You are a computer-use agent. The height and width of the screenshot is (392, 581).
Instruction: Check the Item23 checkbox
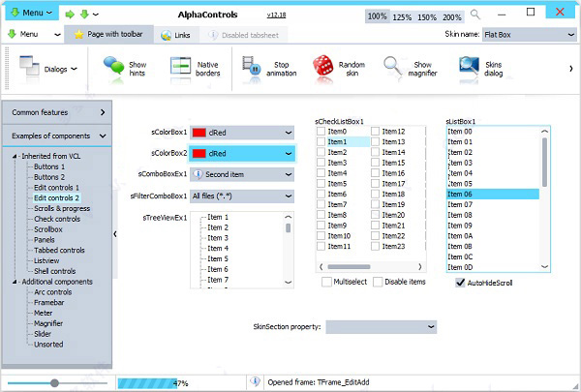point(375,246)
